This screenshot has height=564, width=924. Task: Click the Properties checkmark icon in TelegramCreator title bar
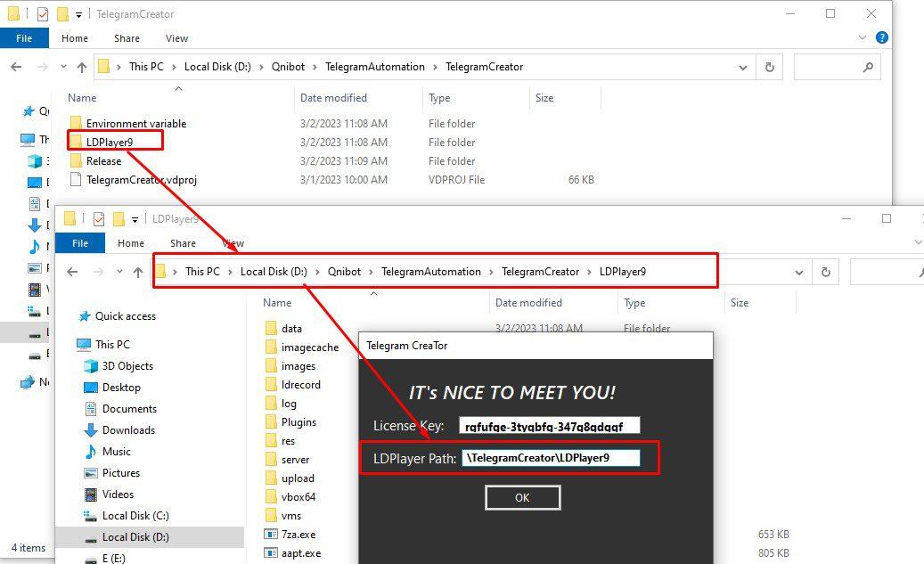43,13
